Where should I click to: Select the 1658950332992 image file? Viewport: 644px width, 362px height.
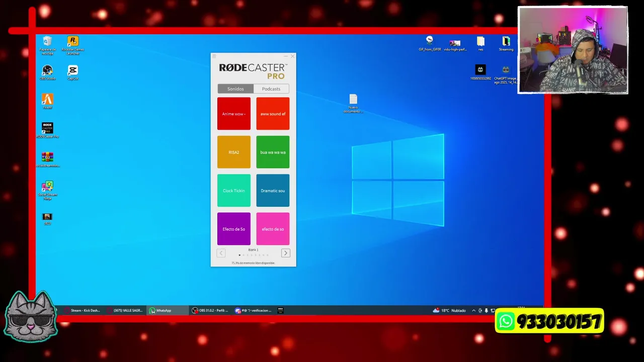tap(480, 73)
